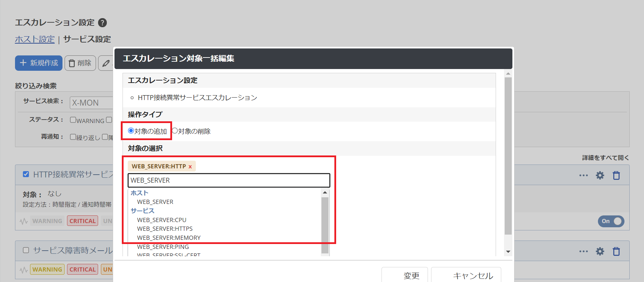The height and width of the screenshot is (282, 644).
Task: Click trash icon for サービス障害時メール row
Action: tap(616, 251)
